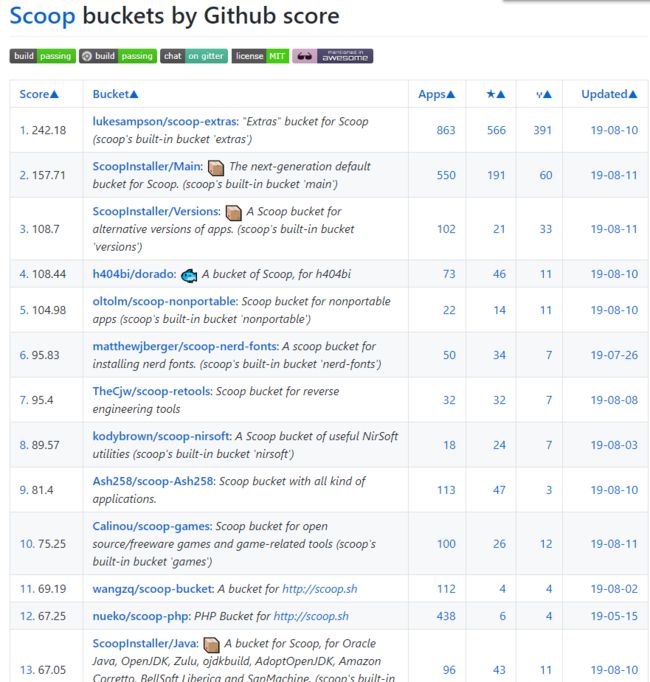
Task: Click the package icon beside ScoopInstaller/Main
Action: pos(216,167)
